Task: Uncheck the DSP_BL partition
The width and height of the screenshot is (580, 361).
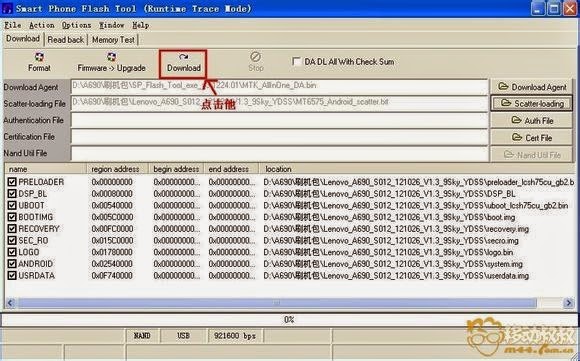Action: tap(12, 193)
